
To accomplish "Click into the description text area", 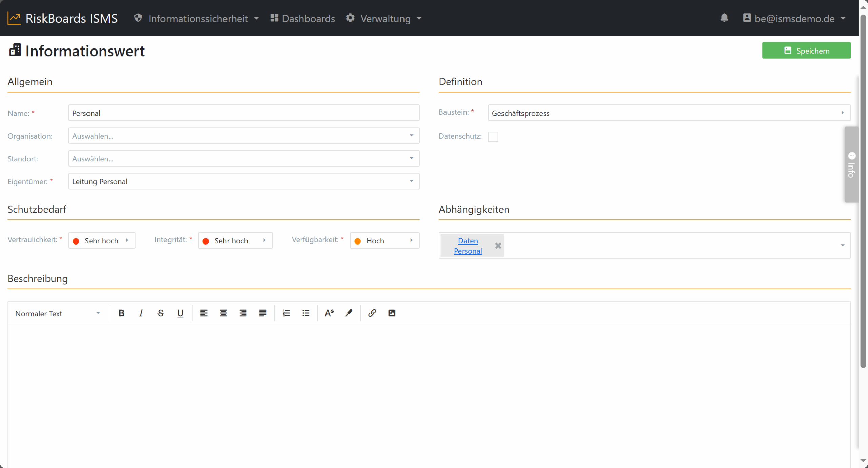I will (429, 396).
